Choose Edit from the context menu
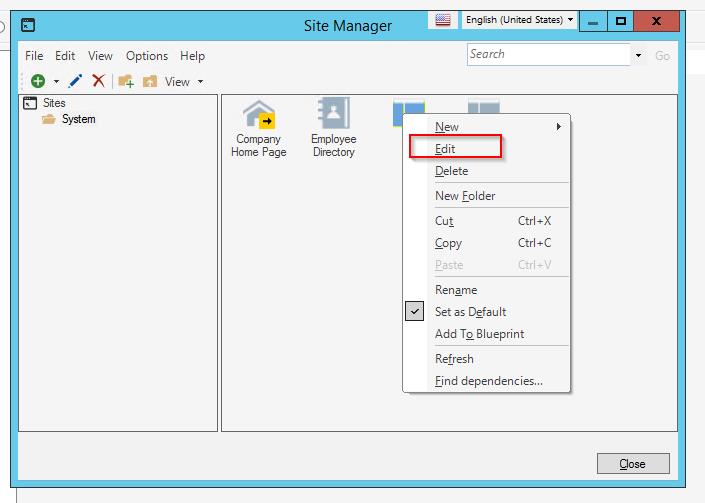 (446, 149)
